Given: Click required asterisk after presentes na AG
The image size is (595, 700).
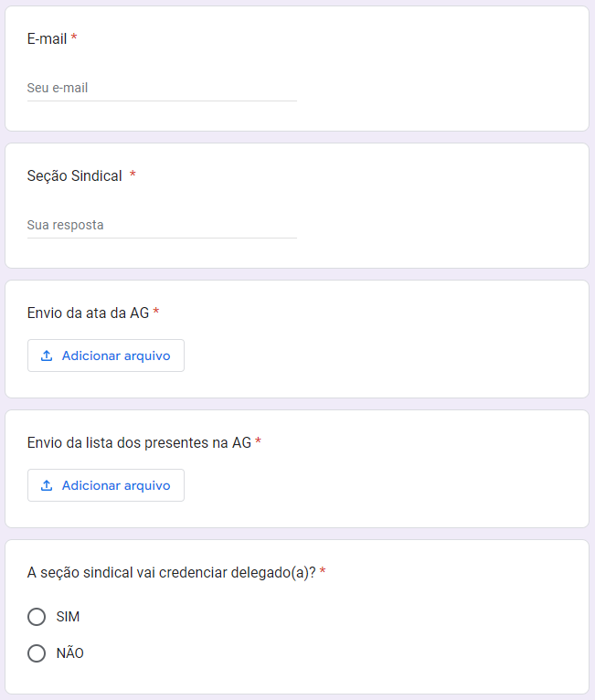Looking at the screenshot, I should pyautogui.click(x=259, y=441).
